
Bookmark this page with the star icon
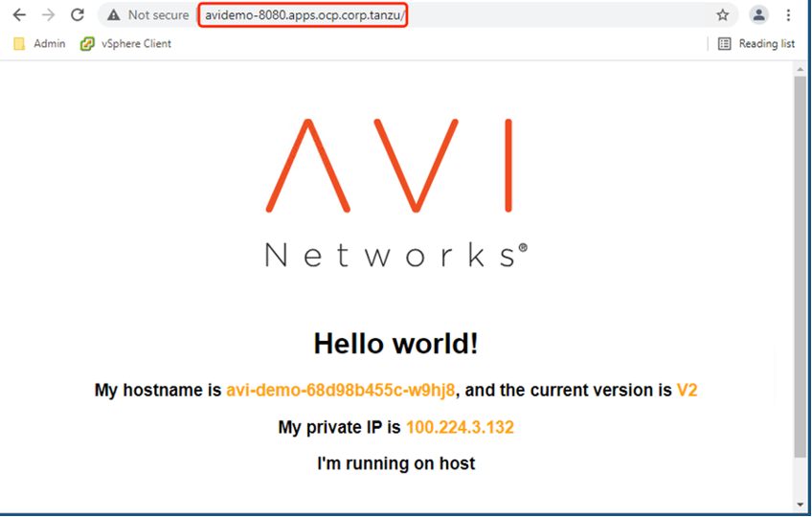722,15
